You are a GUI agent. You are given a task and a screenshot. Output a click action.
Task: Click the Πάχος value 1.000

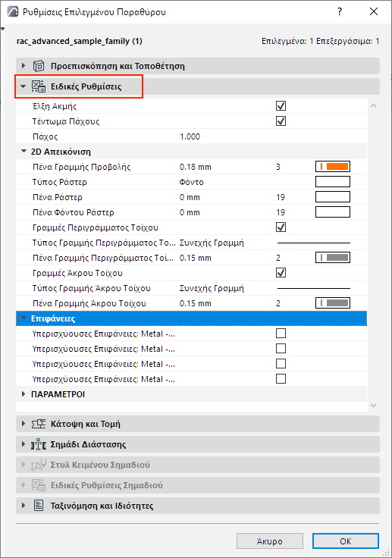point(190,136)
